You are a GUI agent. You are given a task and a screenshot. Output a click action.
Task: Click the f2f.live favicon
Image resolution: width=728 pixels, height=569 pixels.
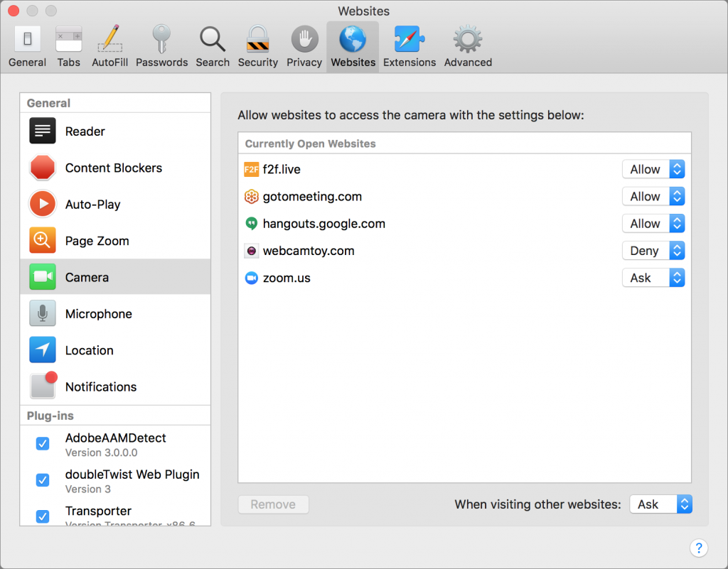tap(251, 169)
